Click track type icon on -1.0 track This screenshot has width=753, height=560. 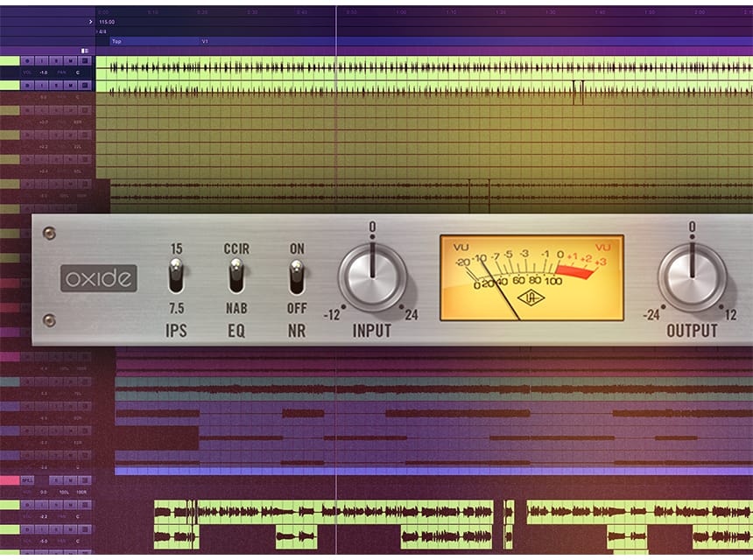[85, 60]
